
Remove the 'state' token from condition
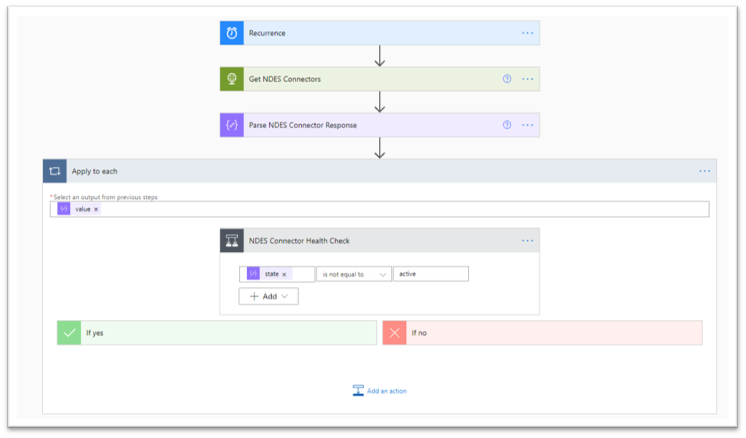[284, 274]
